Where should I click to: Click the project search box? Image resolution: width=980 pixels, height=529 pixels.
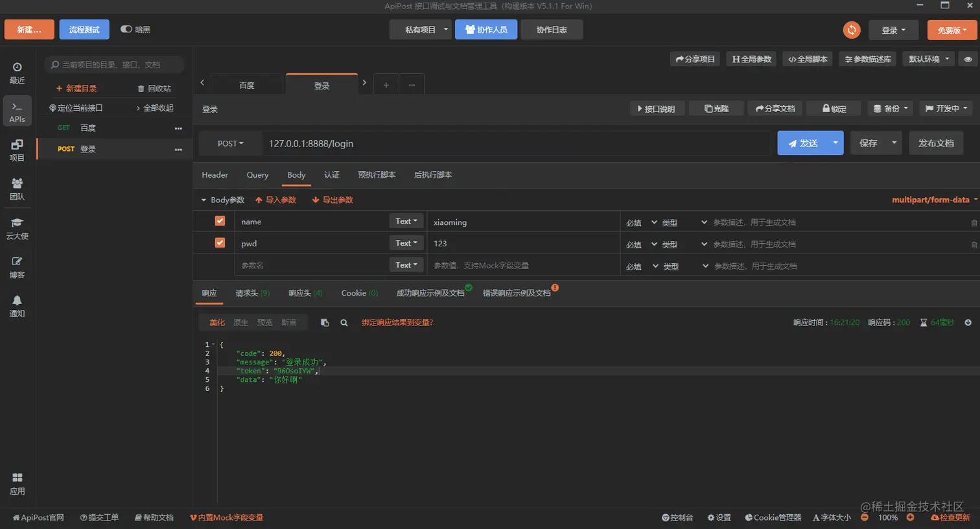[x=114, y=65]
